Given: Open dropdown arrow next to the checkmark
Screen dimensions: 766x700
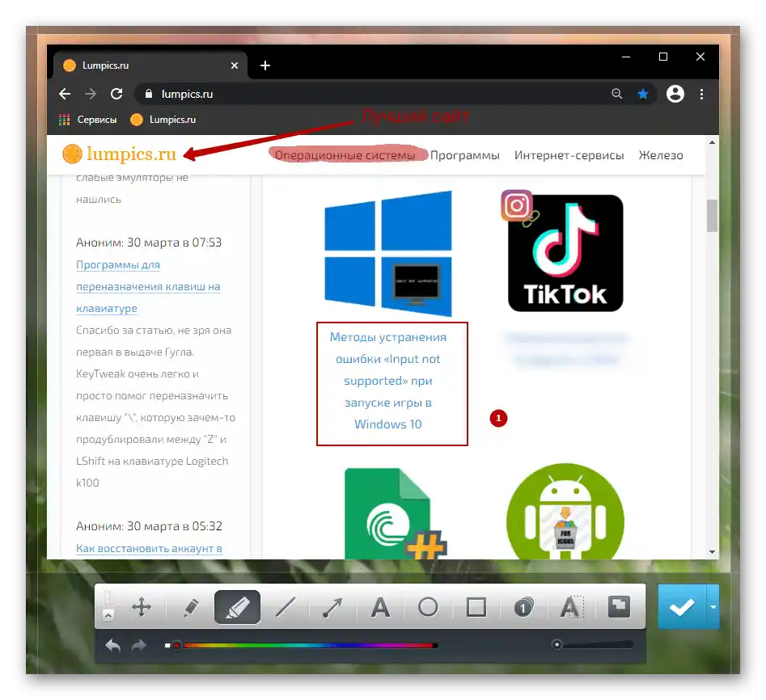Looking at the screenshot, I should click(713, 607).
